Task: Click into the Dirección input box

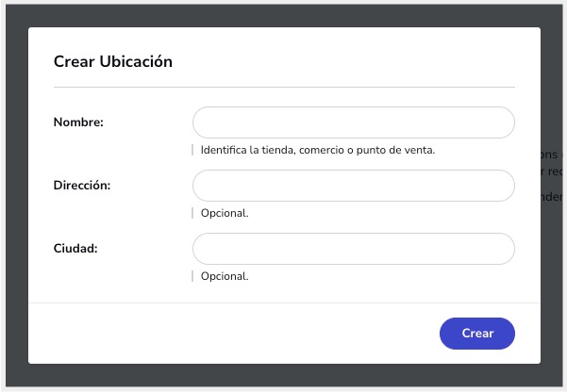Action: [353, 186]
